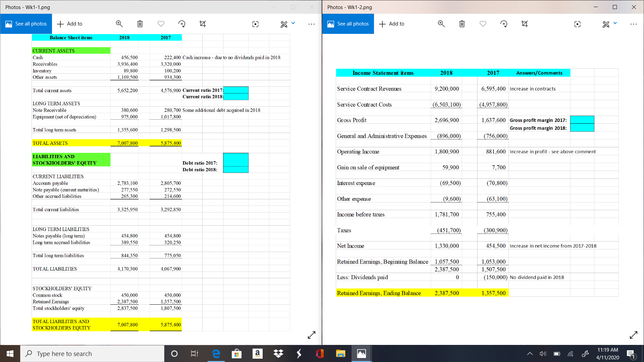Rotate the Wk1-1.png photo
This screenshot has width=644, height=362.
coord(182,24)
